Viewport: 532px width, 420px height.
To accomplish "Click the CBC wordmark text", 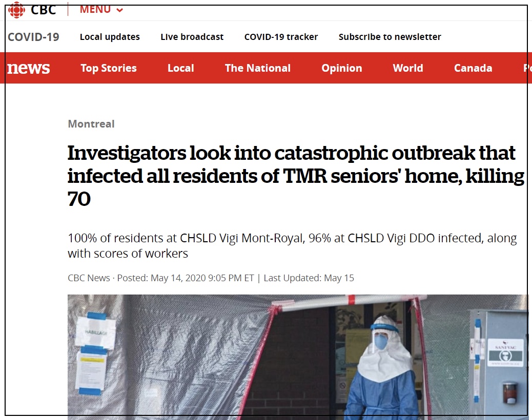I will pos(43,10).
